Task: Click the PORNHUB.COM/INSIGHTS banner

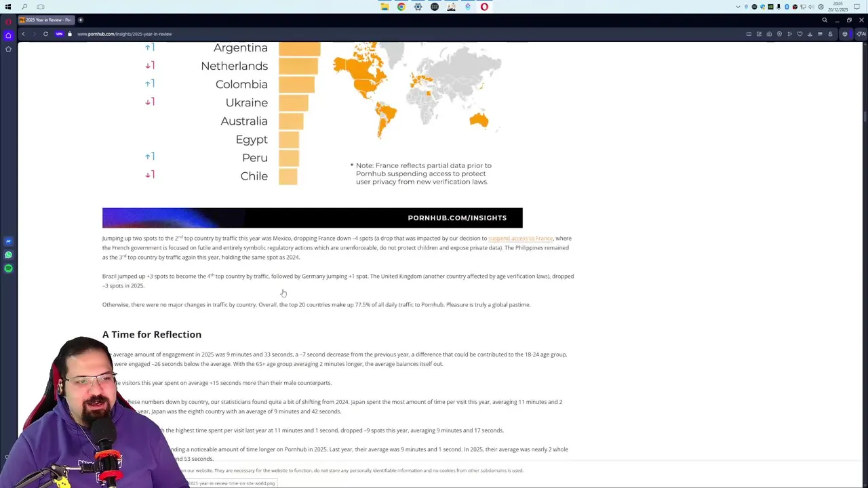Action: (313, 218)
